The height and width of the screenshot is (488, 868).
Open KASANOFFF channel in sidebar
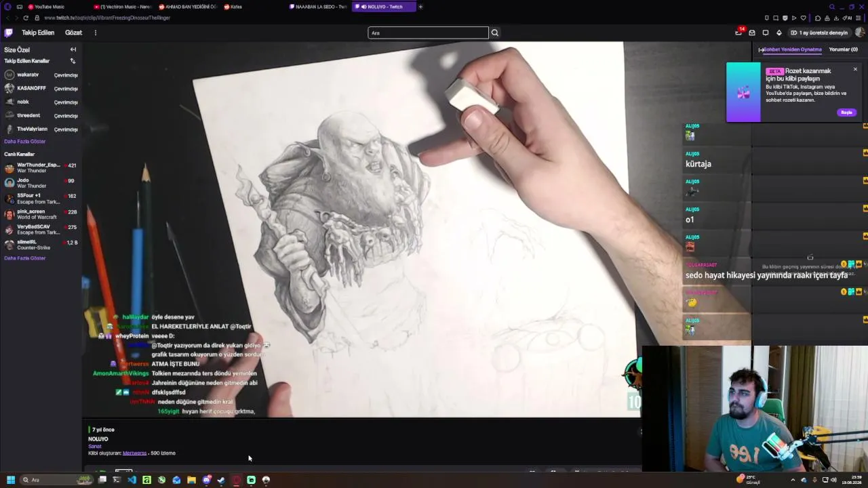(x=41, y=88)
